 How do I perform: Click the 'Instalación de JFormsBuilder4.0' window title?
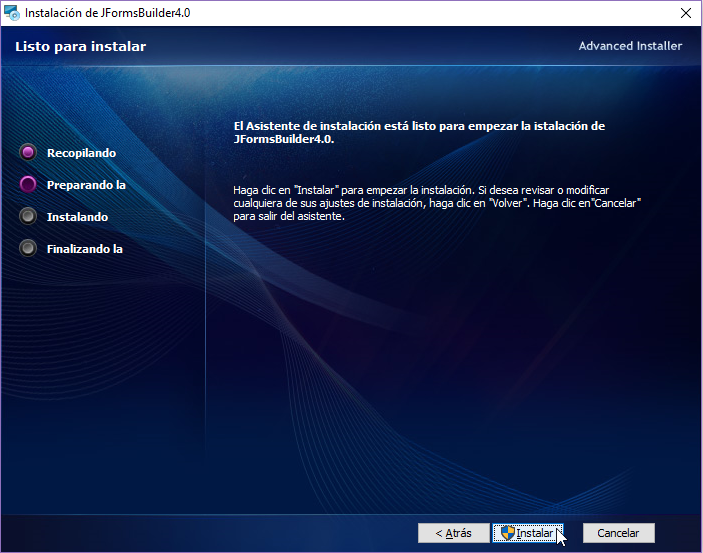(108, 13)
